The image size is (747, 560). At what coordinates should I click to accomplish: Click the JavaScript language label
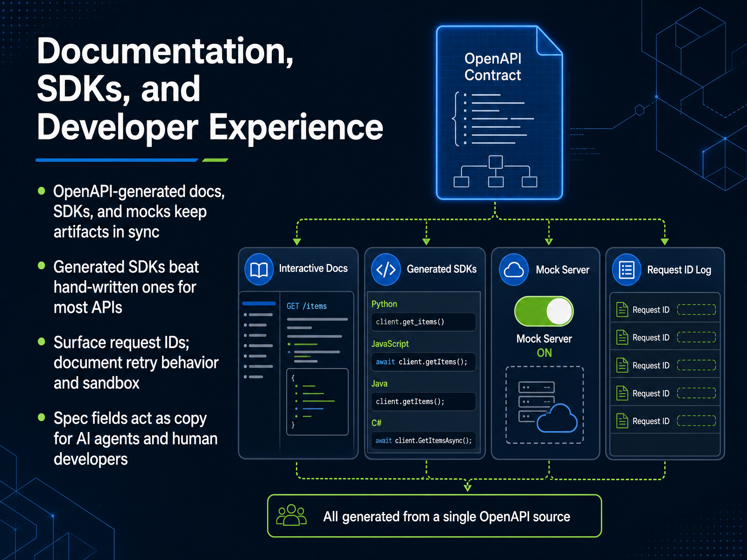pyautogui.click(x=390, y=344)
